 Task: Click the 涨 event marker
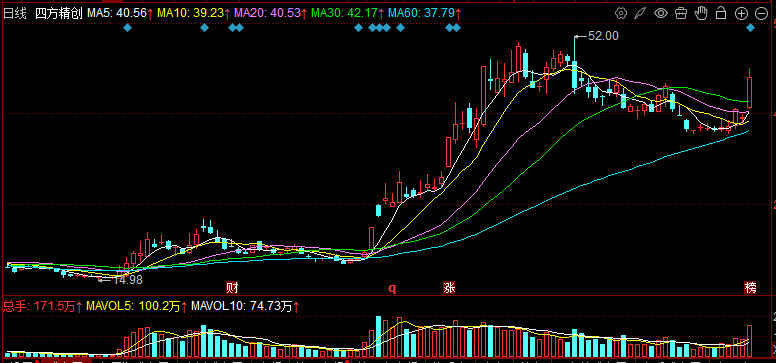coord(449,287)
